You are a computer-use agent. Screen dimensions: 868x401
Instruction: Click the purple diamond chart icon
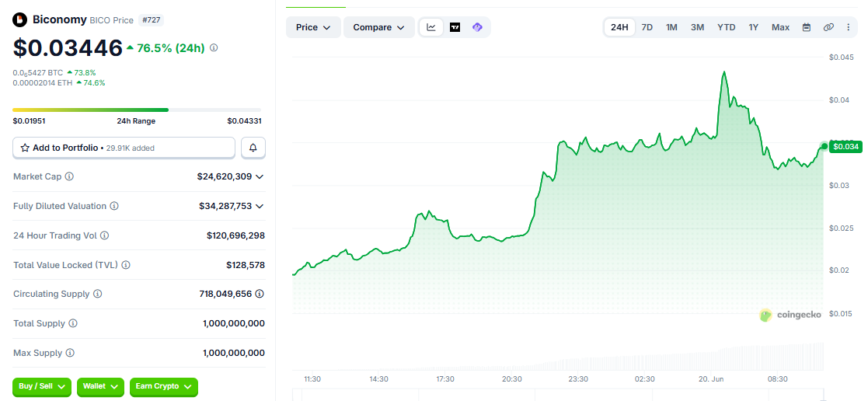point(477,27)
